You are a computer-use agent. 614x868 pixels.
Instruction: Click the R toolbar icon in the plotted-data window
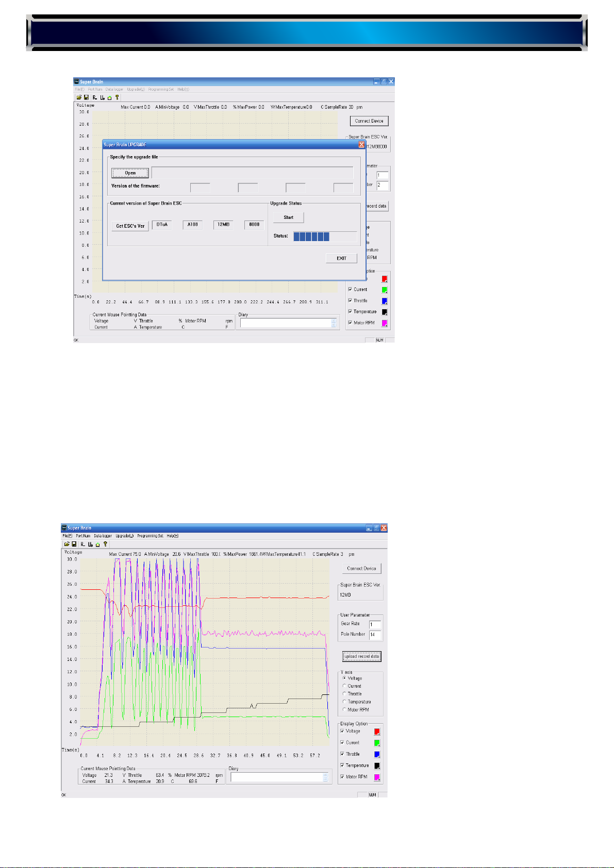pyautogui.click(x=82, y=544)
